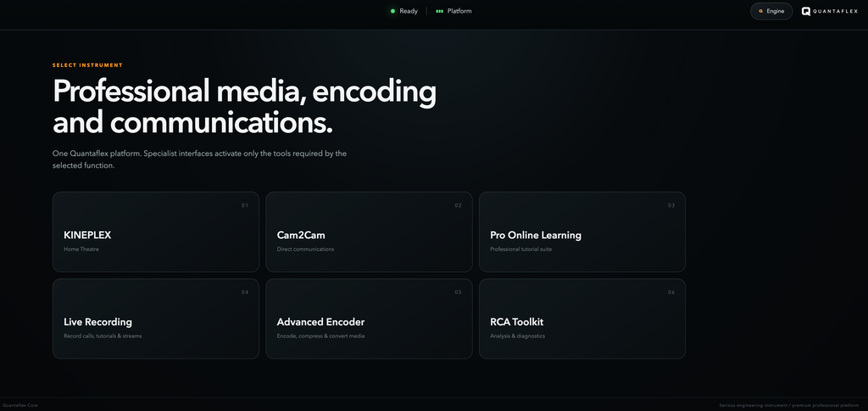Click the SELECT INSTRUMENT orange label

(87, 65)
